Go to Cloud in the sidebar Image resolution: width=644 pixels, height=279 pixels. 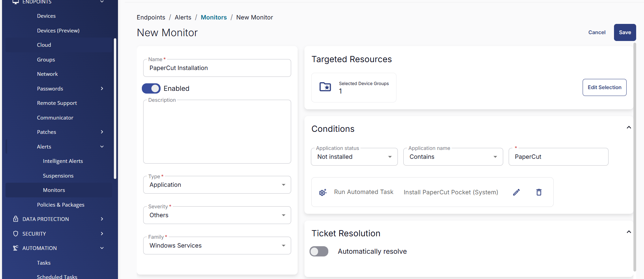pos(44,45)
